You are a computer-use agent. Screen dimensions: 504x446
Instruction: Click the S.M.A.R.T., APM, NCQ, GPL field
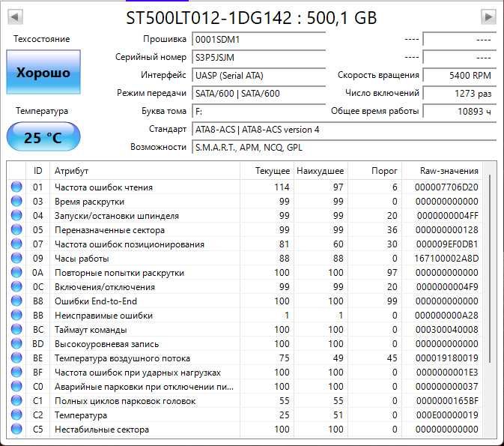pyautogui.click(x=344, y=148)
